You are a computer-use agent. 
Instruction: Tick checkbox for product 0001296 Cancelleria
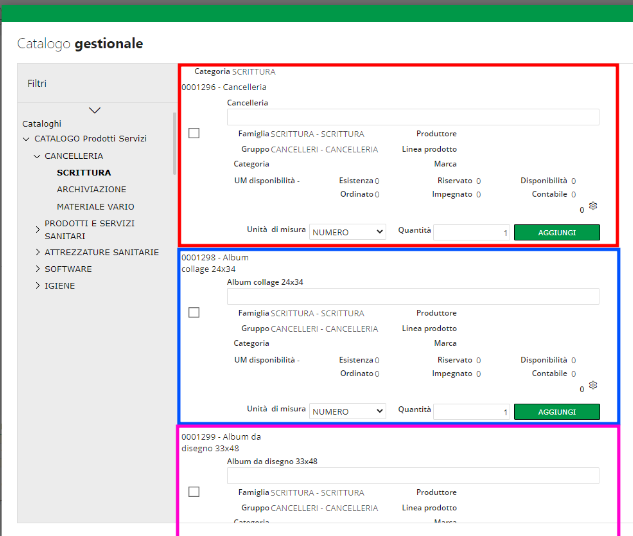pos(194,133)
